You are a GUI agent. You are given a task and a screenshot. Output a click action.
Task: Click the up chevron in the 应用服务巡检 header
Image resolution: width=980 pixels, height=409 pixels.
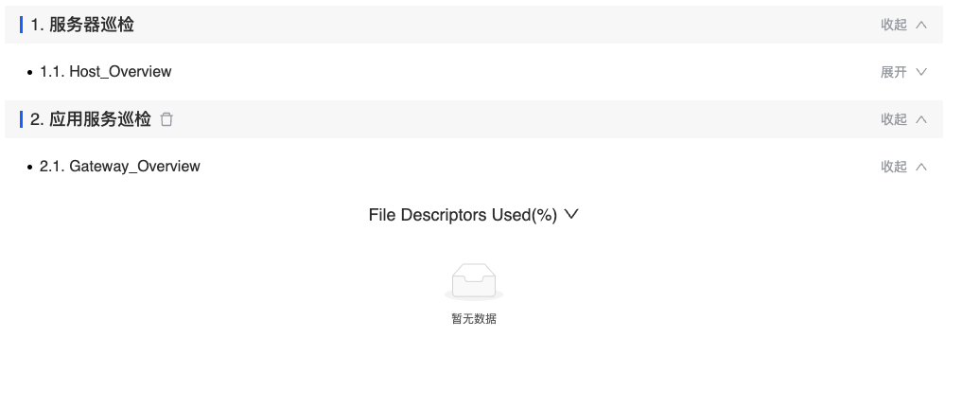click(x=920, y=119)
